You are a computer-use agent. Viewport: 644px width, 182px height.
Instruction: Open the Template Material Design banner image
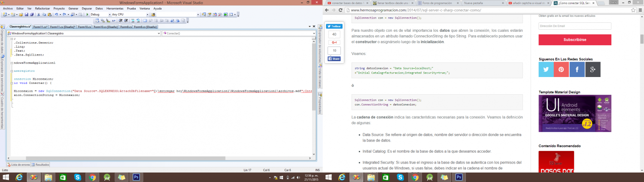click(575, 113)
